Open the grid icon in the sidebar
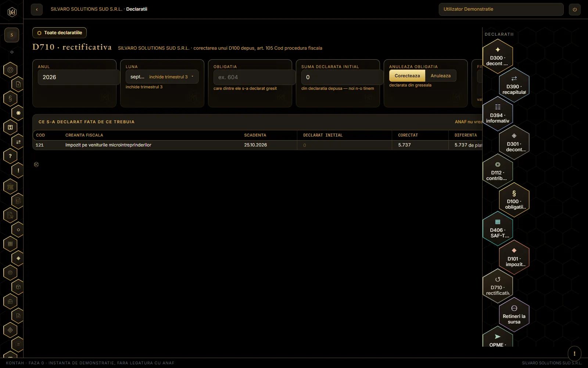 pyautogui.click(x=10, y=244)
